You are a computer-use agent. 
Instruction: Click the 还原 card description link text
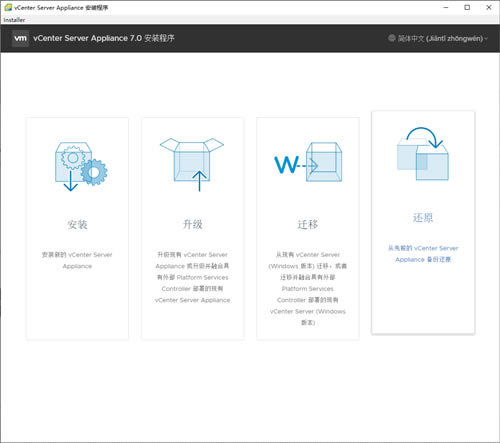pos(423,254)
